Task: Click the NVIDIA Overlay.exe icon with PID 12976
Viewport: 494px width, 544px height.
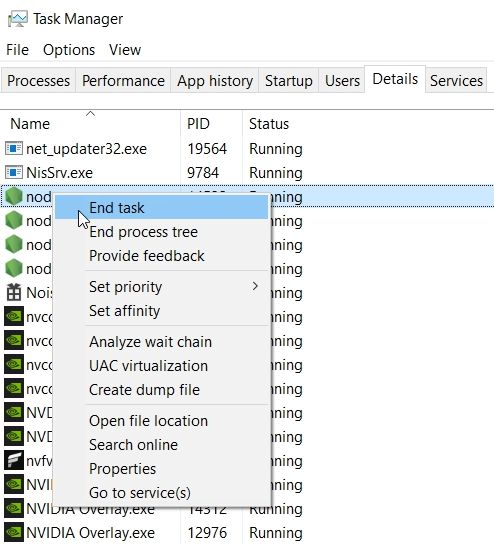Action: 14,533
